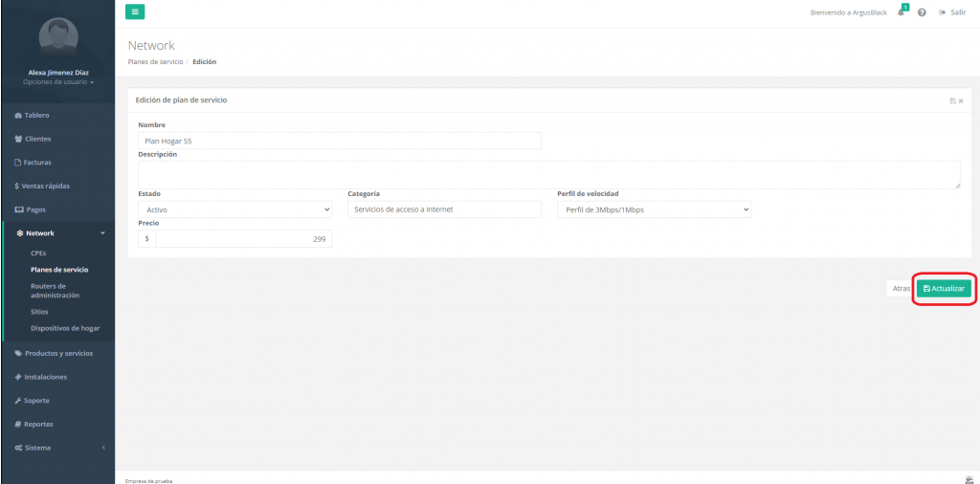Click the Actualizar button
Image resolution: width=980 pixels, height=484 pixels.
(945, 288)
